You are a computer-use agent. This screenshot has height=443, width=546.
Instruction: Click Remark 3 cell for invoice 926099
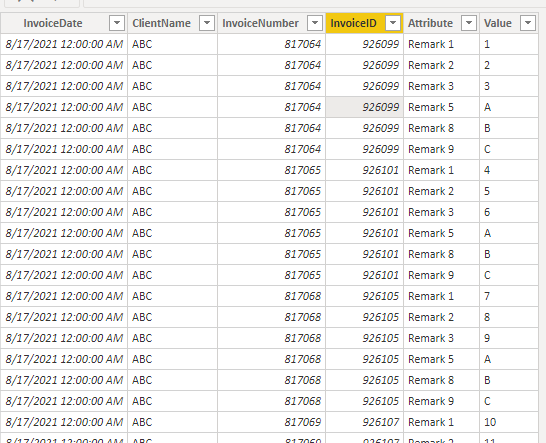442,86
